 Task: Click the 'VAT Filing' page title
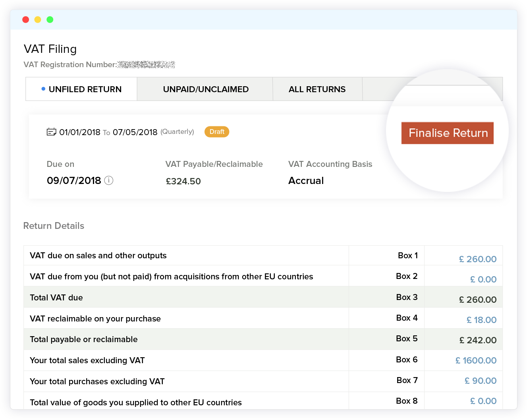[x=50, y=49]
